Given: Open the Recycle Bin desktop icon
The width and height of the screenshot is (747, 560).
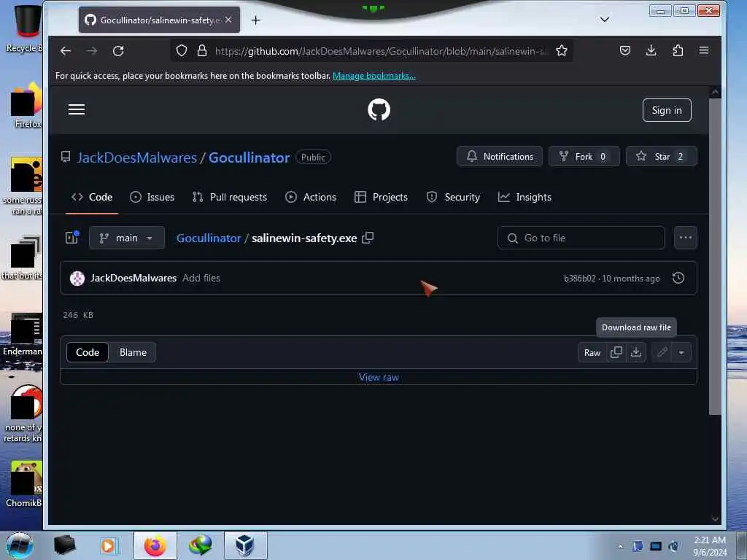Looking at the screenshot, I should click(25, 28).
